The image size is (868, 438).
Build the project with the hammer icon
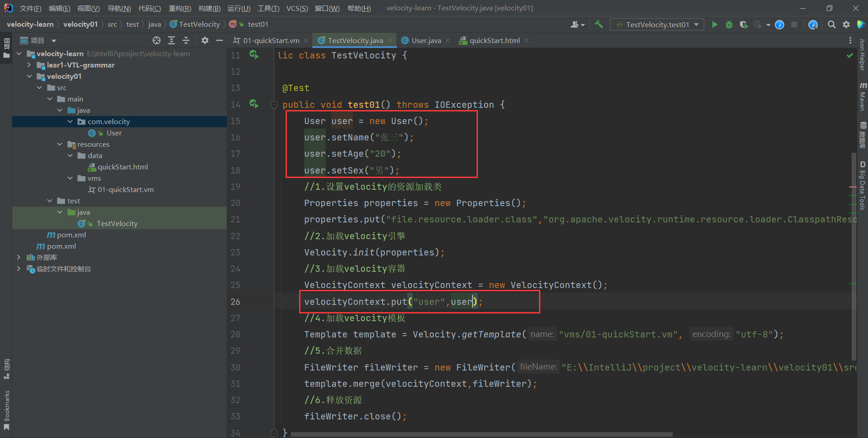599,24
